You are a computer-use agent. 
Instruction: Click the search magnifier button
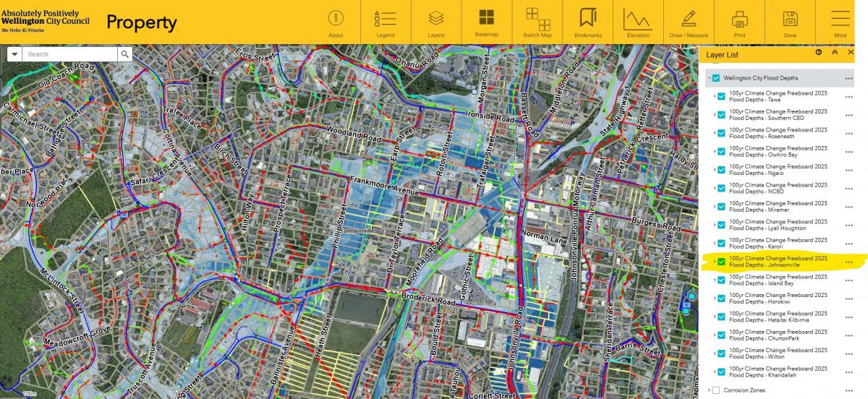tap(125, 54)
